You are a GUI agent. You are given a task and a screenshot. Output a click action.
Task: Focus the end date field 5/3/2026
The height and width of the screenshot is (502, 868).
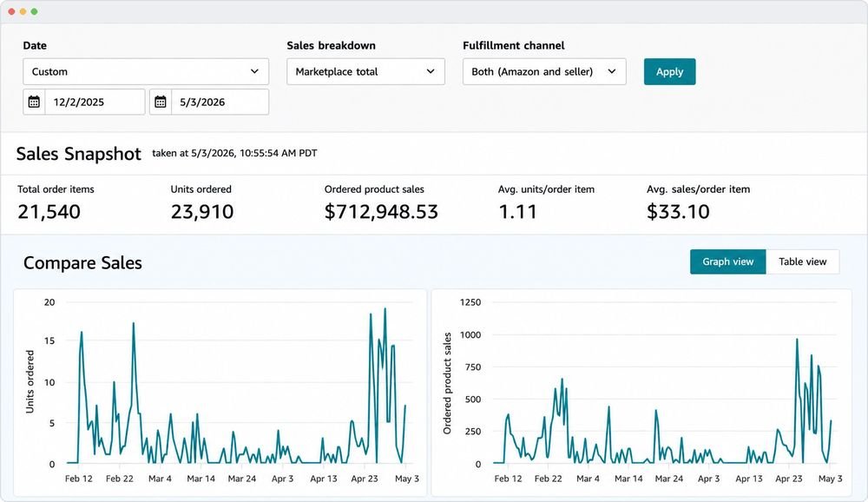[x=220, y=102]
